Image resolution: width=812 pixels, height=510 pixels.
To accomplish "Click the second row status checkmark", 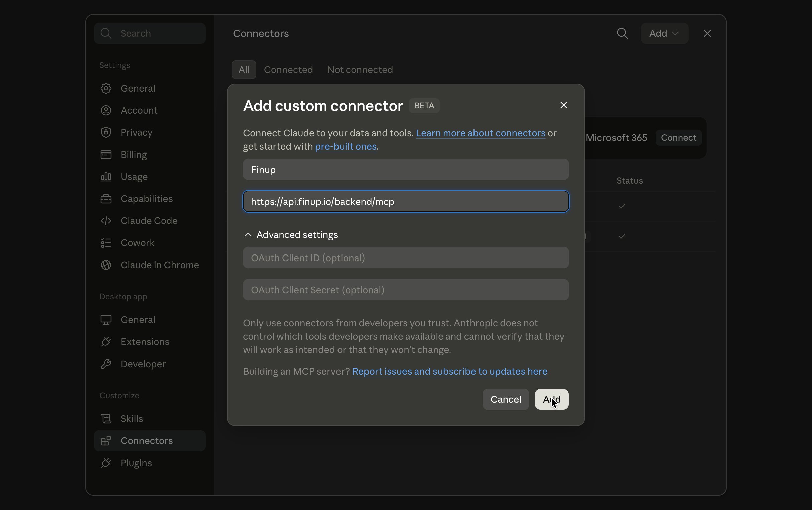I will (x=622, y=236).
